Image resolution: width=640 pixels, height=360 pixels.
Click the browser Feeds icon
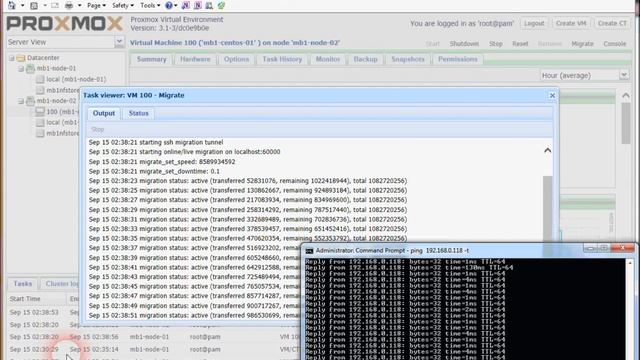[x=34, y=5]
